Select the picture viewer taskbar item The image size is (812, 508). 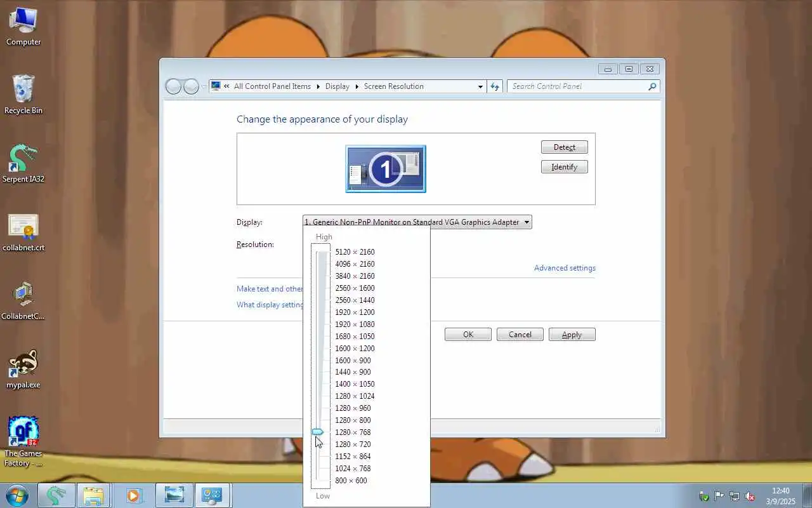[x=174, y=495]
